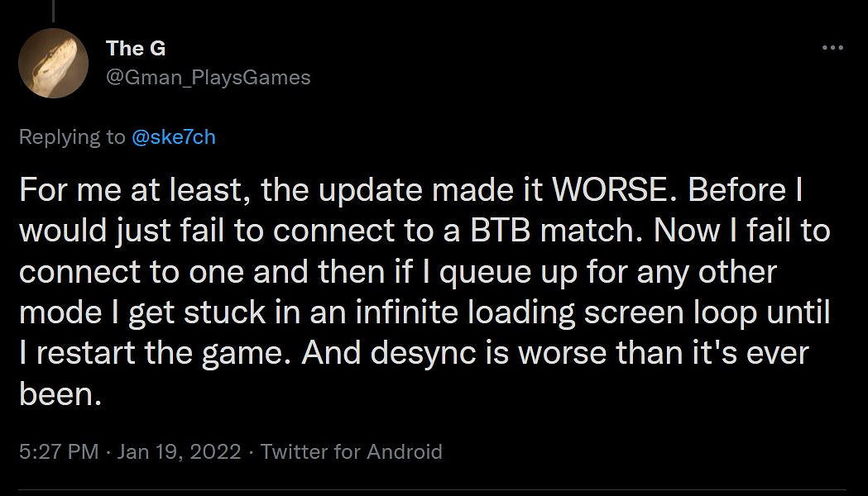Open the display name "The G"
Screen dimensions: 868x496
136,49
